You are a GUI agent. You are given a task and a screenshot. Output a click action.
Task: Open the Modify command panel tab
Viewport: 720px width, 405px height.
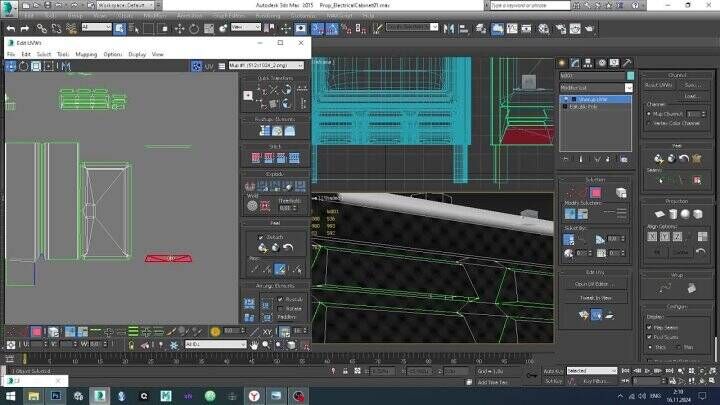[575, 63]
